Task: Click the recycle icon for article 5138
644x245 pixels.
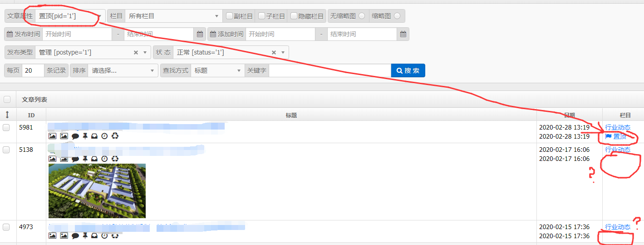Action: (115, 159)
